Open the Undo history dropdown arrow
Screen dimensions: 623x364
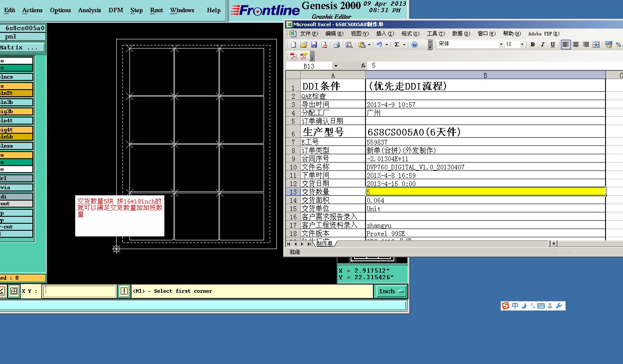click(x=386, y=45)
